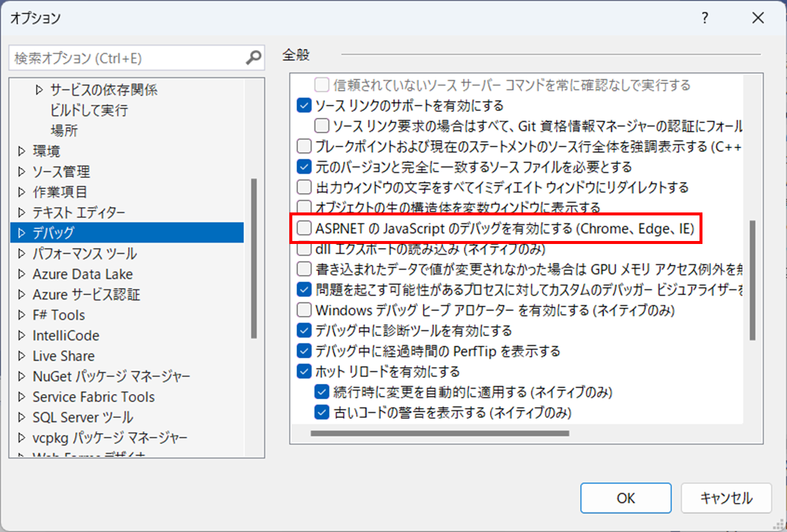Expand the ソース管理 node arrow
Screen dimensions: 787x532
pos(22,172)
